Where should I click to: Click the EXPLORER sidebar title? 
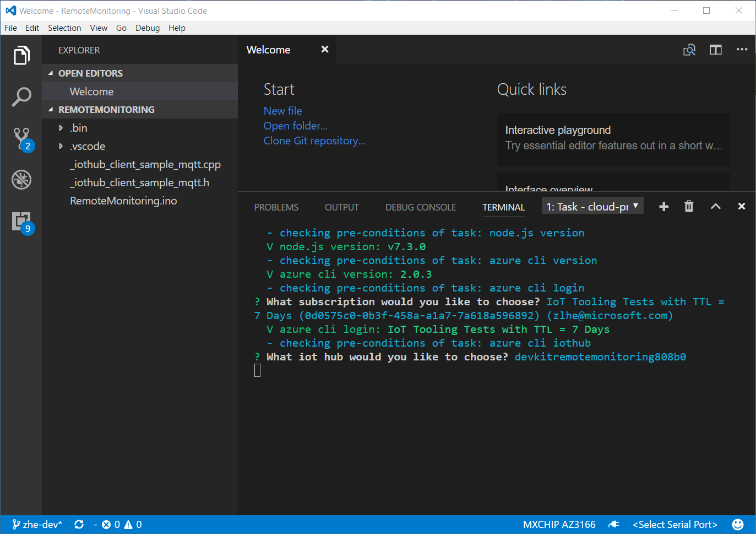pyautogui.click(x=79, y=50)
